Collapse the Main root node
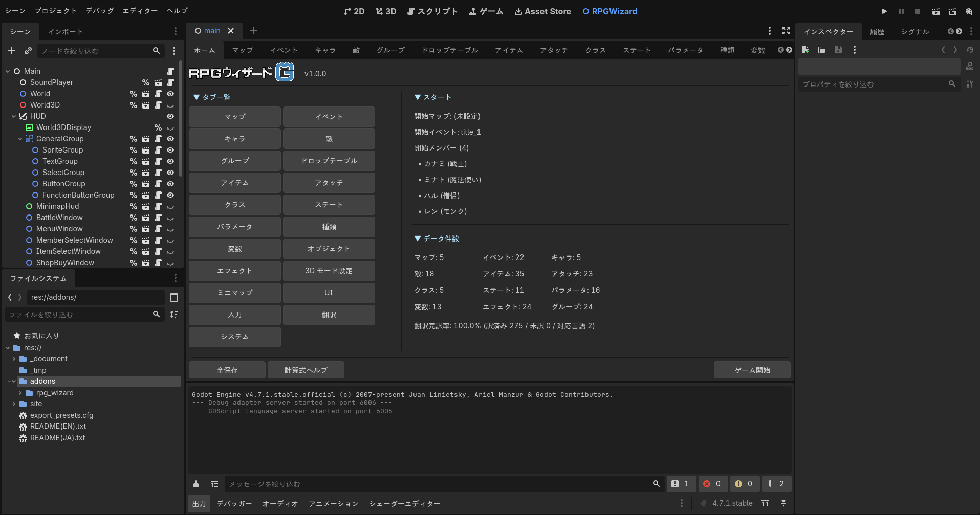980x515 pixels. coord(8,71)
